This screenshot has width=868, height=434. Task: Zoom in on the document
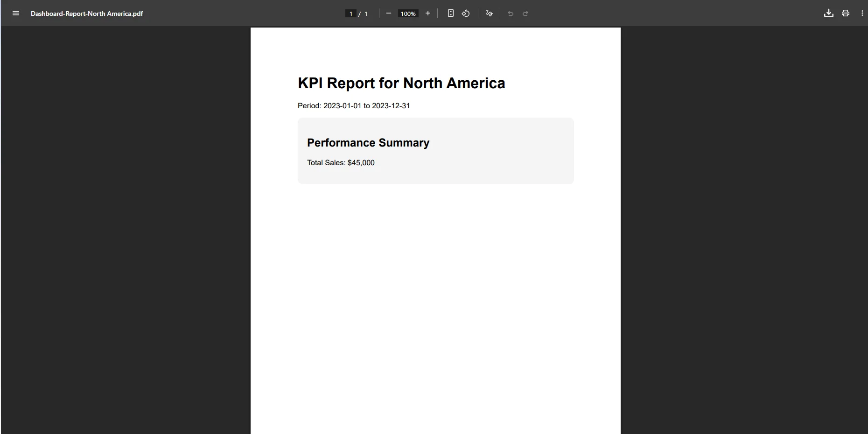click(428, 13)
